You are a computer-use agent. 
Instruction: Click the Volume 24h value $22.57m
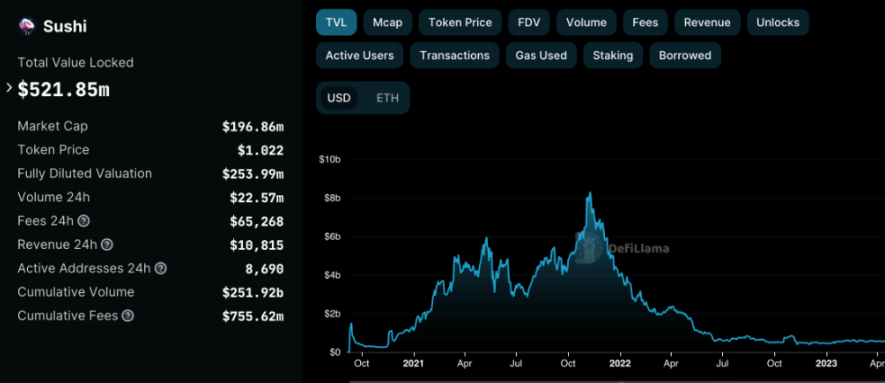pos(257,197)
